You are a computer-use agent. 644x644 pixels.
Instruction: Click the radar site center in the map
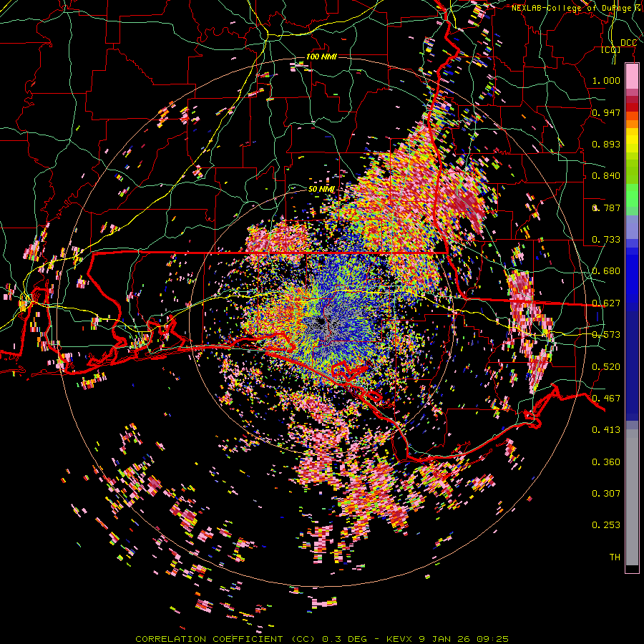[321, 323]
